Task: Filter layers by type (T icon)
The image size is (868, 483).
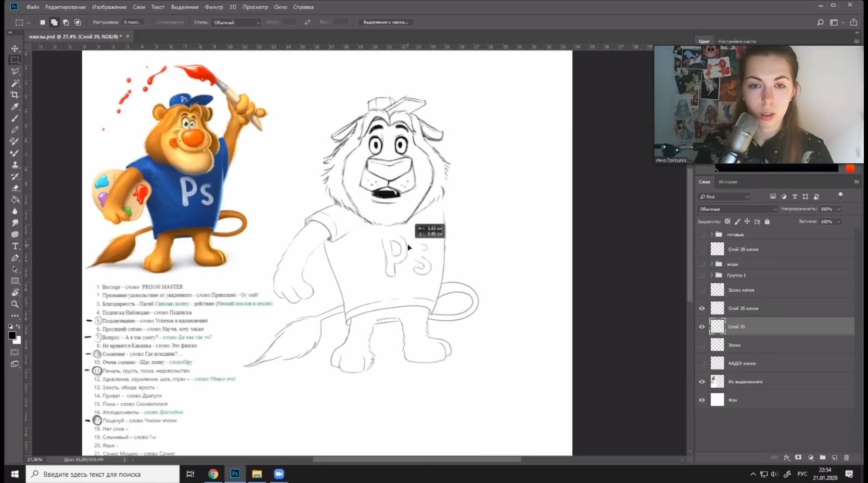Action: point(795,197)
